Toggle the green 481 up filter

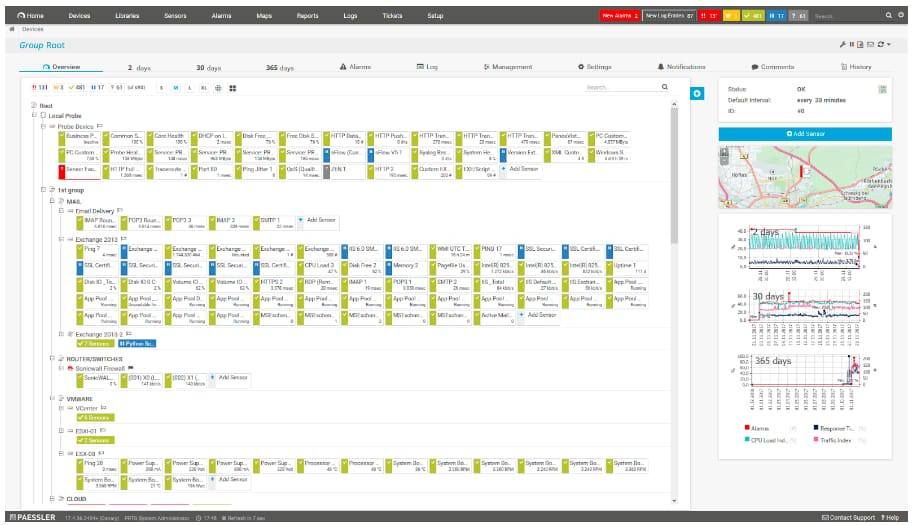point(76,87)
